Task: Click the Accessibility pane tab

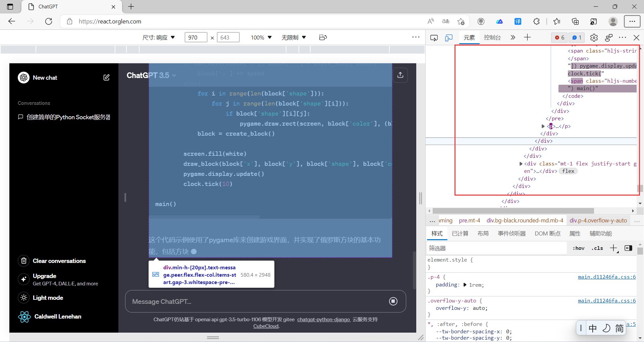Action: click(601, 233)
